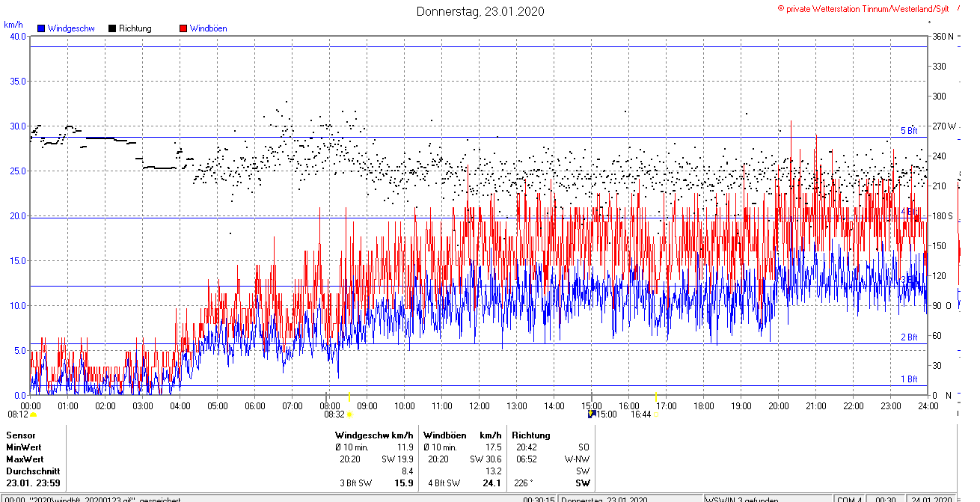Click the gust minimum value 17.5
Image resolution: width=980 pixels, height=502 pixels.
(494, 447)
